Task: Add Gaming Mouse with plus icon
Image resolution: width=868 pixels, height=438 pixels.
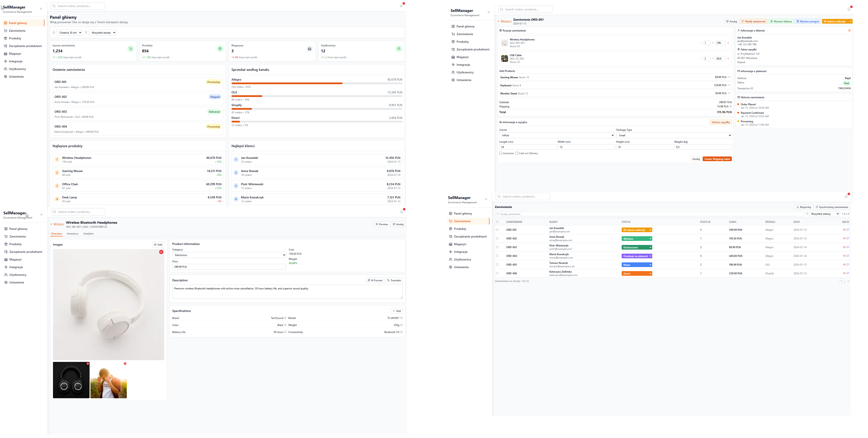Action: pyautogui.click(x=729, y=77)
